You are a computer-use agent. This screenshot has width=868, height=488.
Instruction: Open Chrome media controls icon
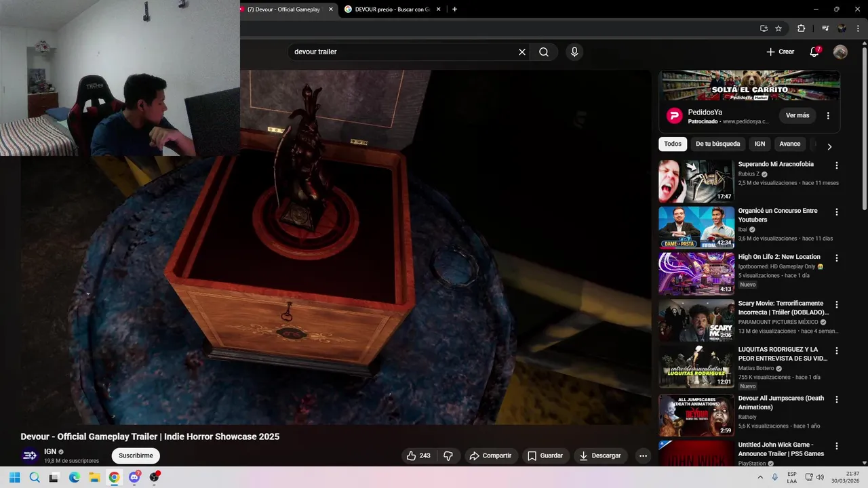coord(825,28)
